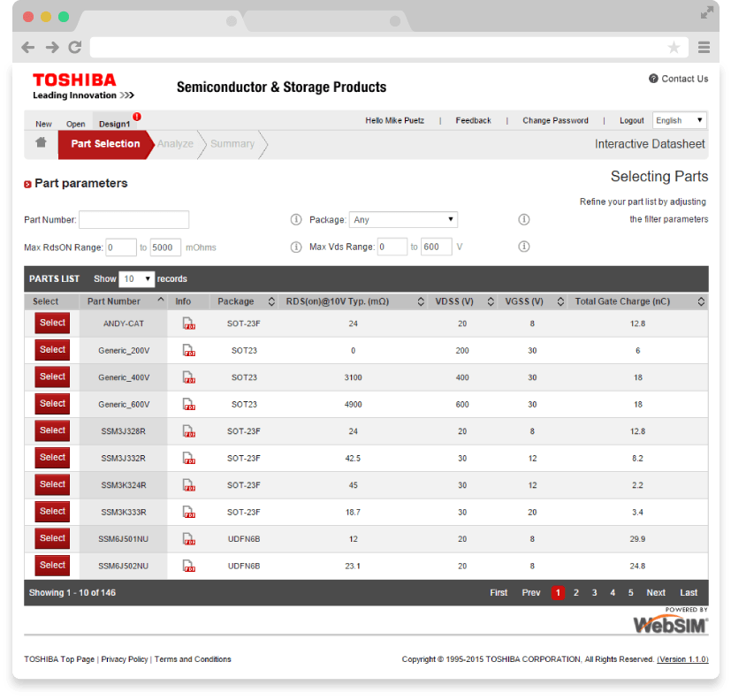Go to results page 3
Viewport: 731px width, 700px height.
click(594, 593)
